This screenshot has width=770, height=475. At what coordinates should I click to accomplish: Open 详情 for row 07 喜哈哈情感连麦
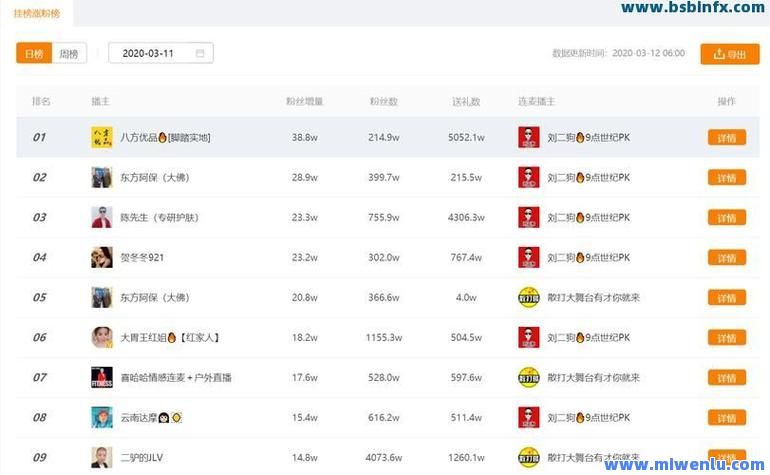[x=726, y=378]
